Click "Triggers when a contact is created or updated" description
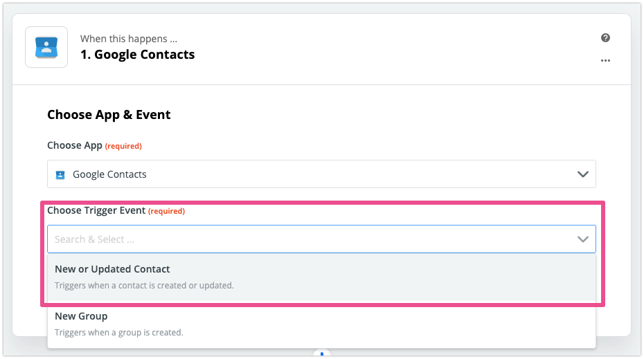 coord(144,285)
